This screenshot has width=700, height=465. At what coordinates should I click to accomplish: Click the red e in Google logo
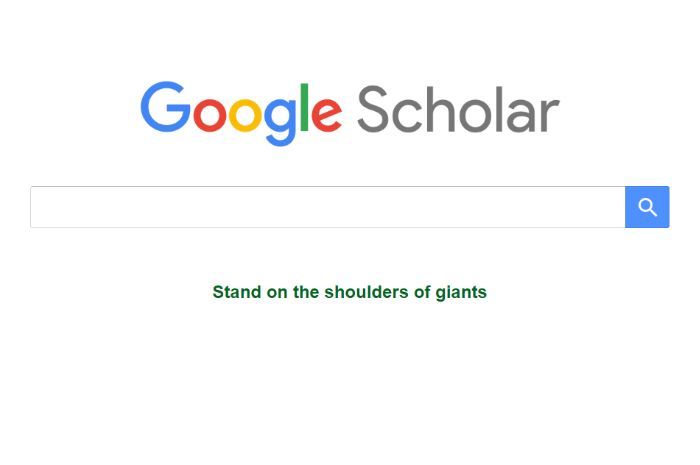tap(327, 115)
